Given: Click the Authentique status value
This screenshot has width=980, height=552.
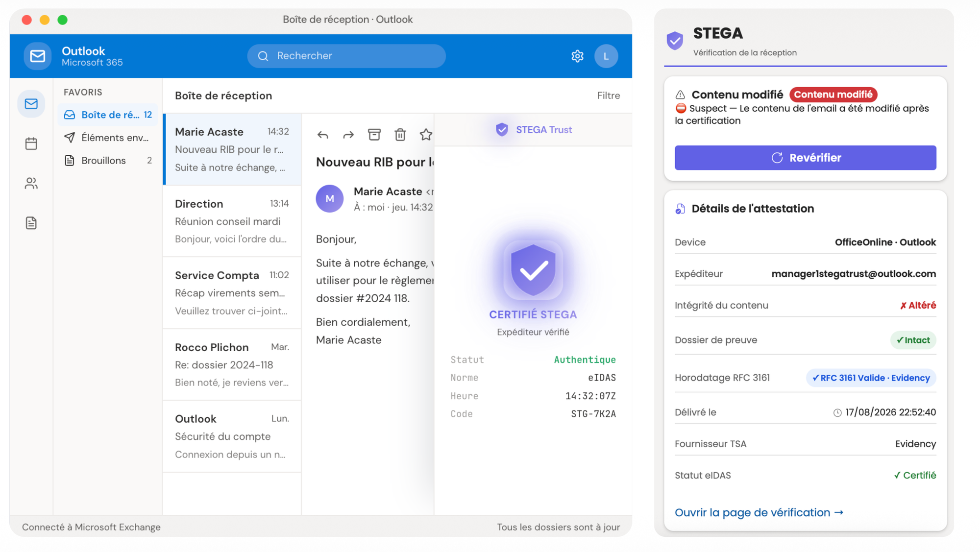Looking at the screenshot, I should 585,360.
